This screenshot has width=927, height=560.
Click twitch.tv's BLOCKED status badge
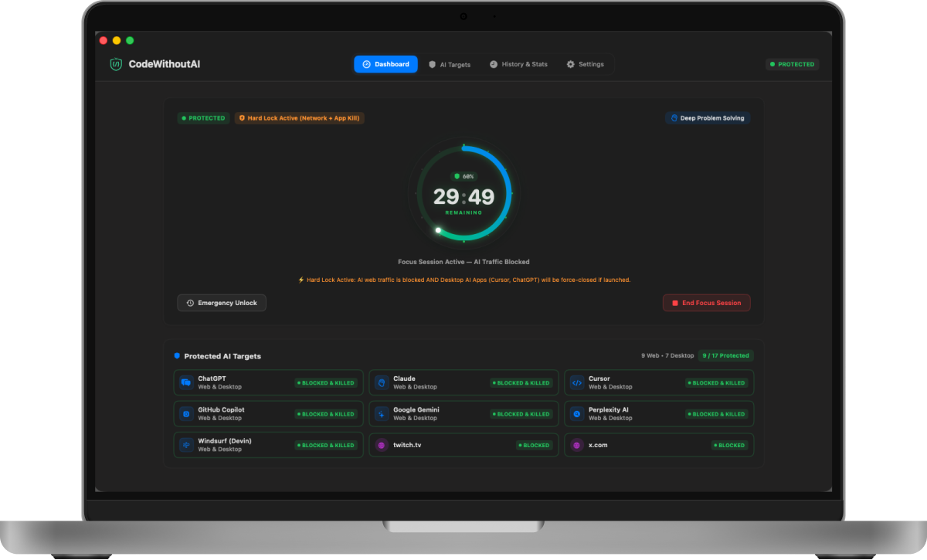coord(534,445)
